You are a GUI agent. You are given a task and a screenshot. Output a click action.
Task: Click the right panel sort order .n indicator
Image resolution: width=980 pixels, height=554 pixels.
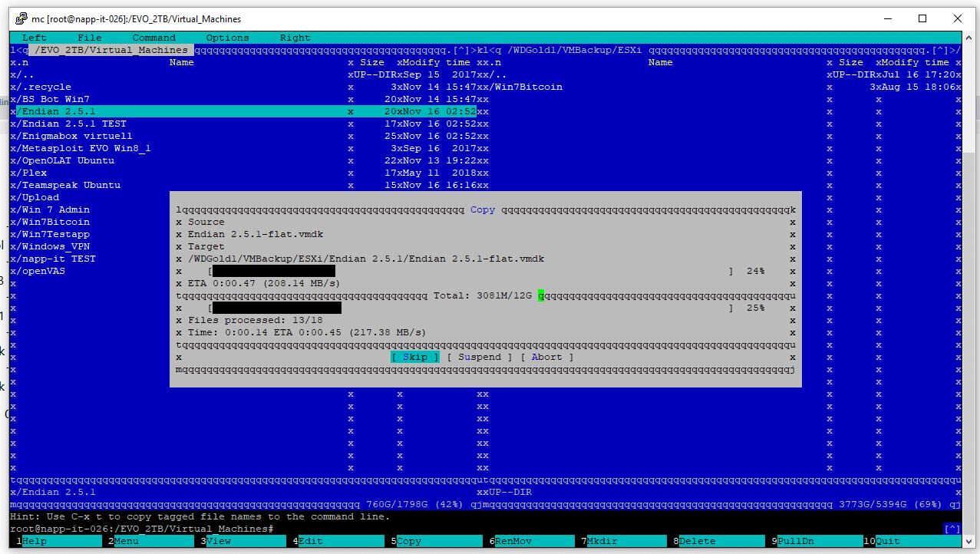(x=494, y=62)
